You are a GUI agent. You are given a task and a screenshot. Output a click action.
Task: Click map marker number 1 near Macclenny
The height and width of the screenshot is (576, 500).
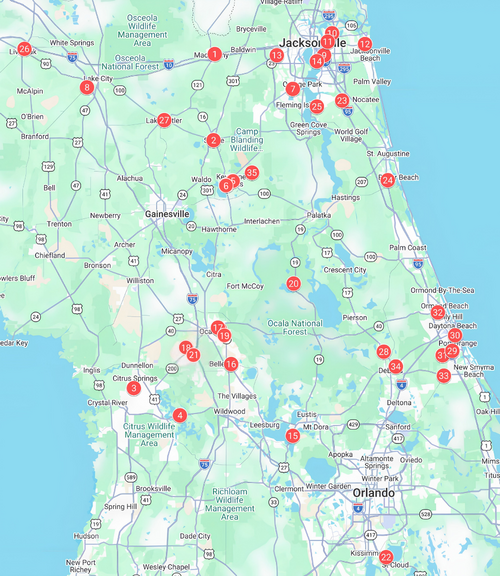(215, 54)
